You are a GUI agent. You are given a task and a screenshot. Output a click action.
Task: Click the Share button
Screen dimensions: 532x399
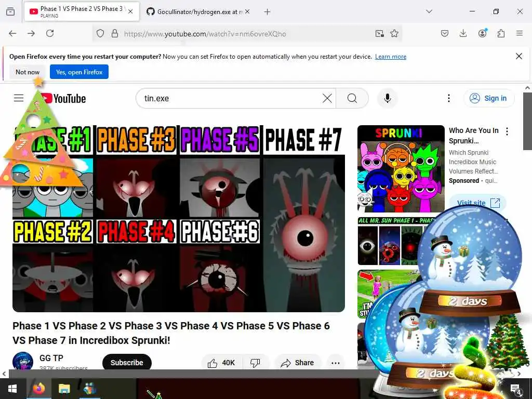tap(298, 363)
